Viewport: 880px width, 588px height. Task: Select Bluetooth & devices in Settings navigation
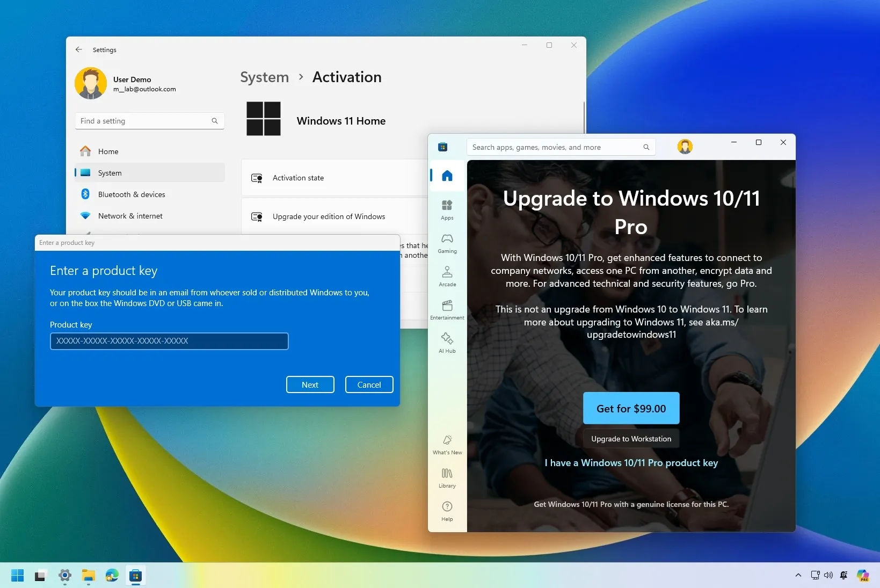pyautogui.click(x=132, y=194)
